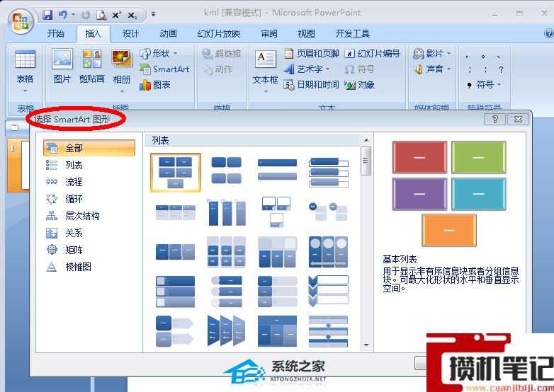
Task: Click the green block in preview
Action: pyautogui.click(x=478, y=157)
